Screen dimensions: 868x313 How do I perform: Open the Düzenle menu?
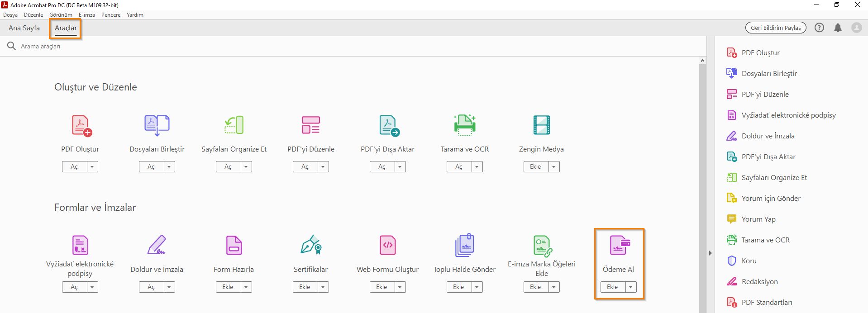(33, 15)
